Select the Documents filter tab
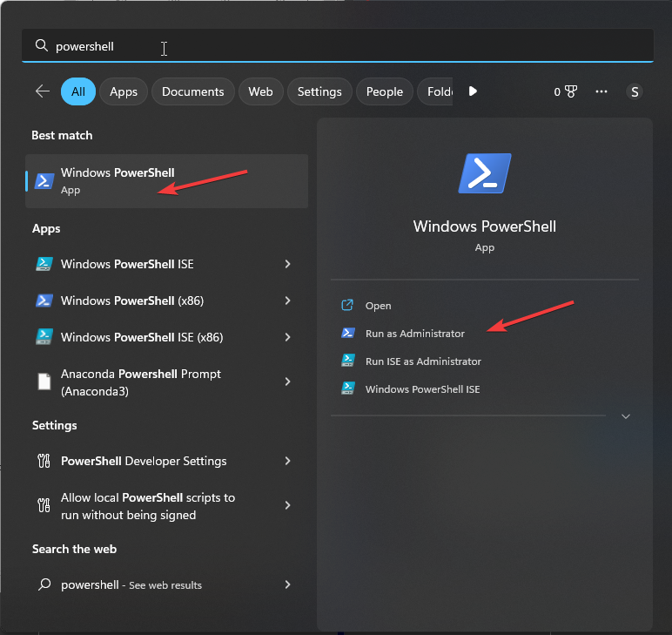Image resolution: width=672 pixels, height=635 pixels. 192,91
